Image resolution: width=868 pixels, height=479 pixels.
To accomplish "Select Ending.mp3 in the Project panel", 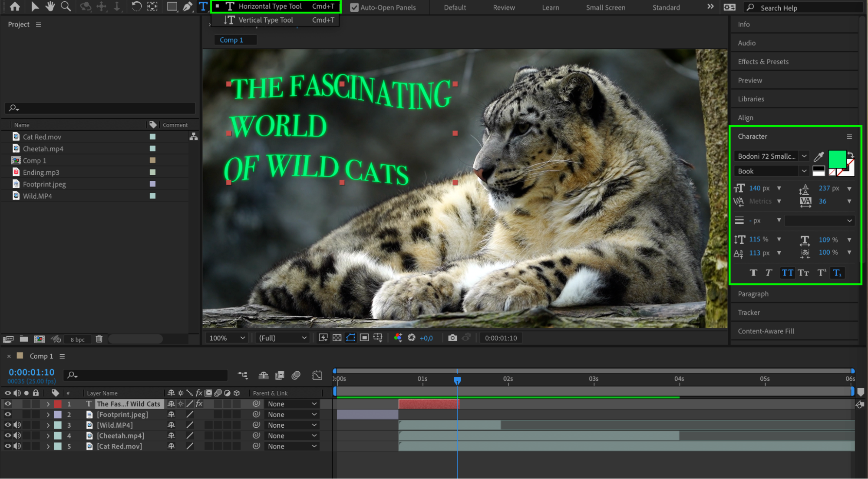I will 41,173.
